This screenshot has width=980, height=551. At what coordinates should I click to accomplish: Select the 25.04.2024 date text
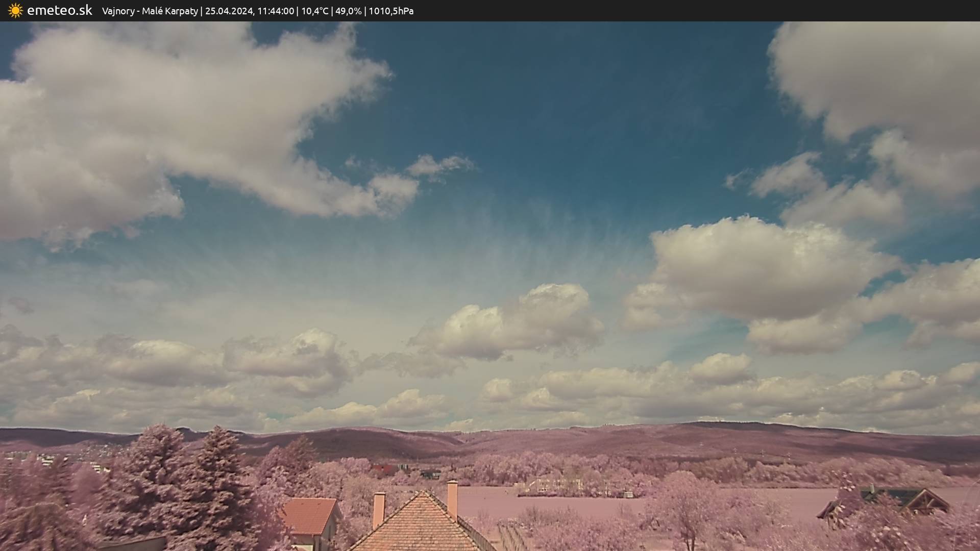point(229,11)
